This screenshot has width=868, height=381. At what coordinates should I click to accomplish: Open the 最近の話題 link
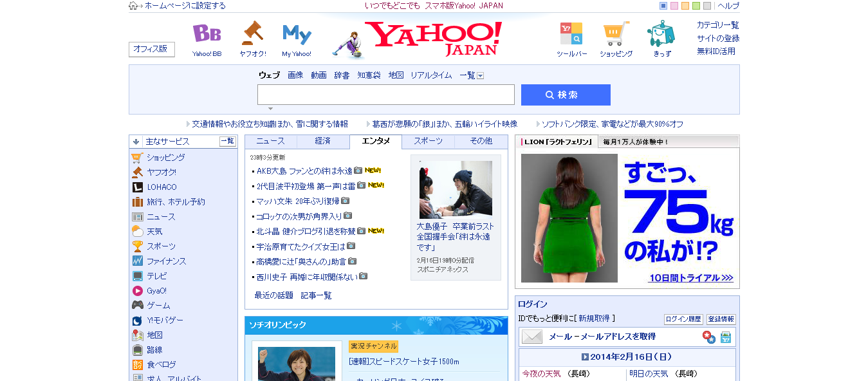(274, 295)
